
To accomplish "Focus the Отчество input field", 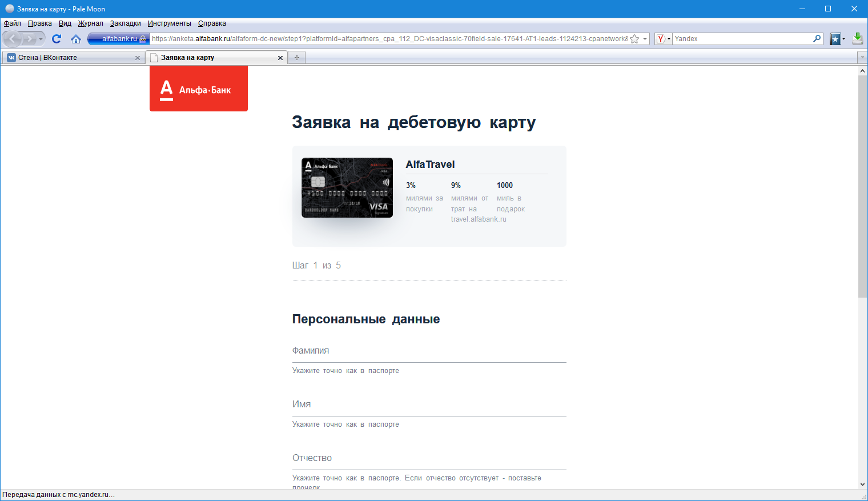I will pyautogui.click(x=429, y=458).
